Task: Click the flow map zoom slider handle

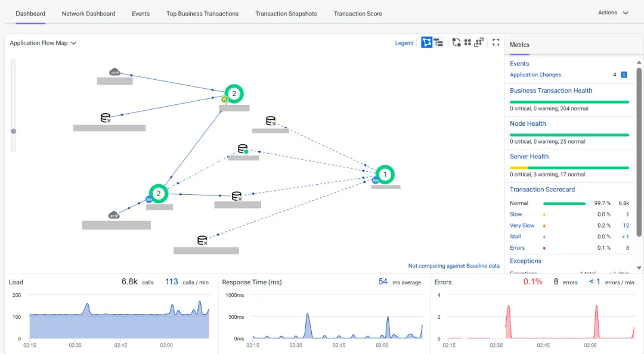Action: (14, 132)
